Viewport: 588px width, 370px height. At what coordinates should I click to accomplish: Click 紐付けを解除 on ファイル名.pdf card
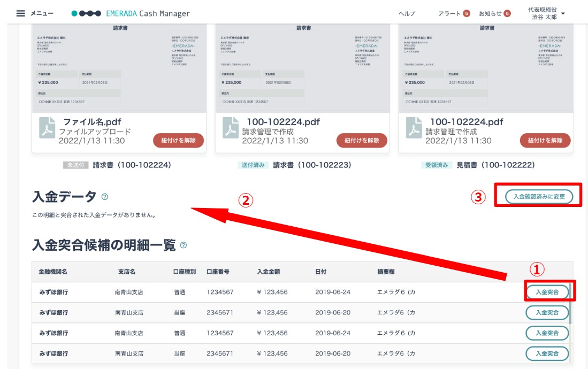coord(179,140)
